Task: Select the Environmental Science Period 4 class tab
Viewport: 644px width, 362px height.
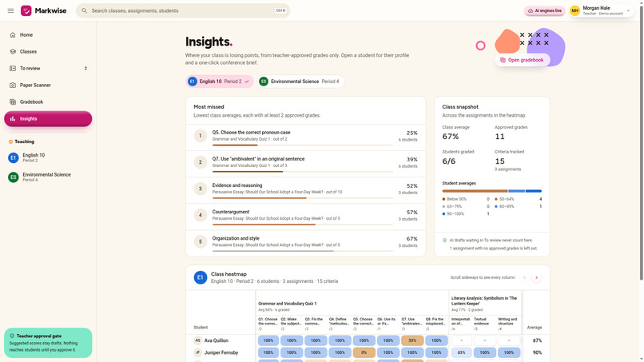Action: pyautogui.click(x=300, y=82)
